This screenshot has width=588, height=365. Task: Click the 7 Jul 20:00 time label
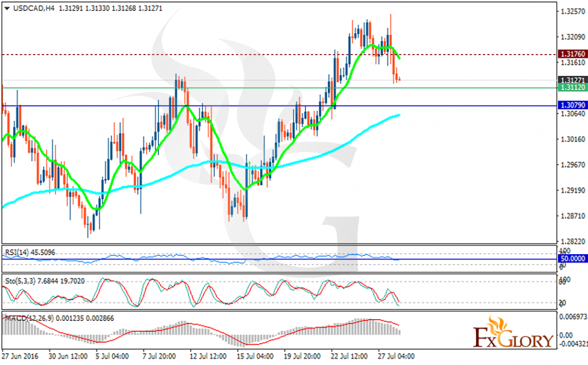pos(160,356)
